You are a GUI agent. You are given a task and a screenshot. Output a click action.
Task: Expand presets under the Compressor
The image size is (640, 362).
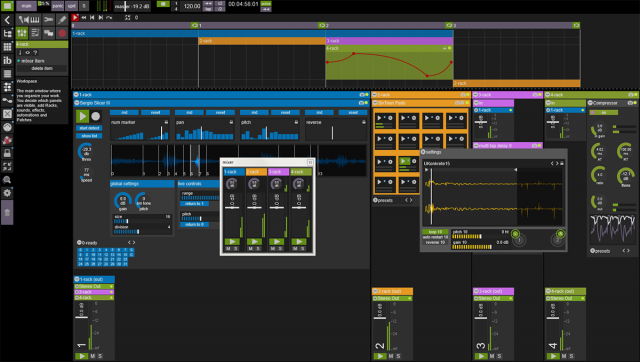593,251
